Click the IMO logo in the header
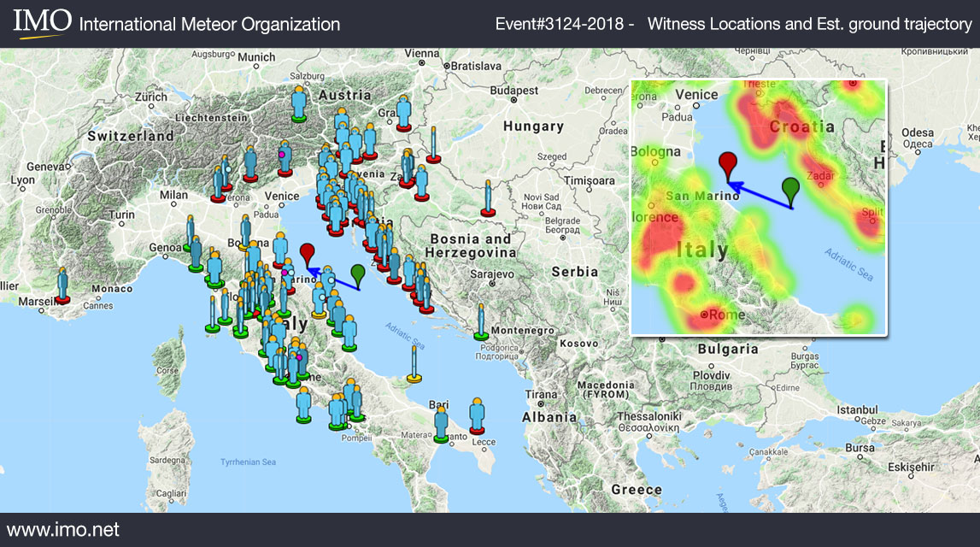The width and height of the screenshot is (980, 547). (41, 23)
